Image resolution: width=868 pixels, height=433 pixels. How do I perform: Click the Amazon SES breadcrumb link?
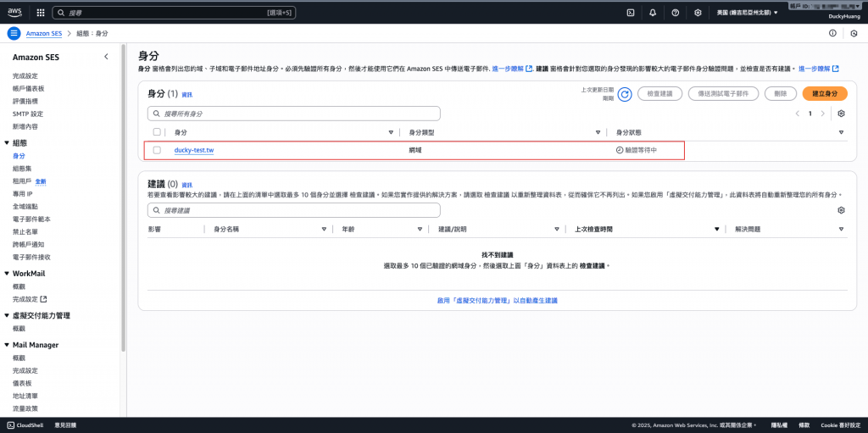[44, 33]
